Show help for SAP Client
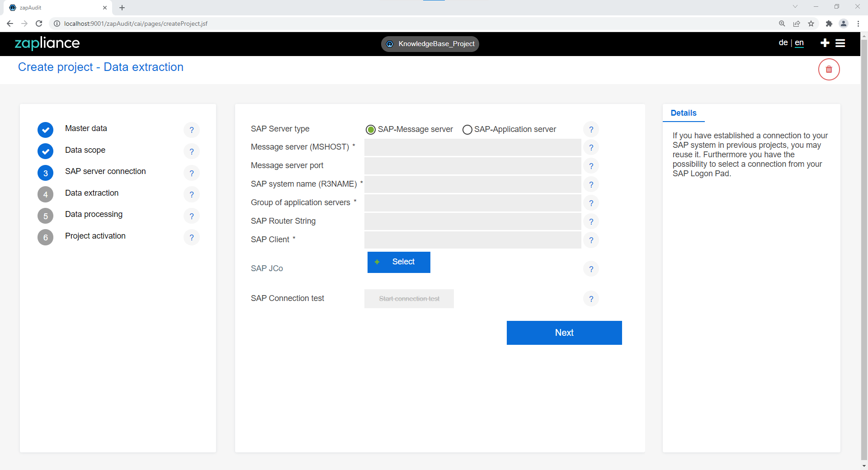 [591, 240]
